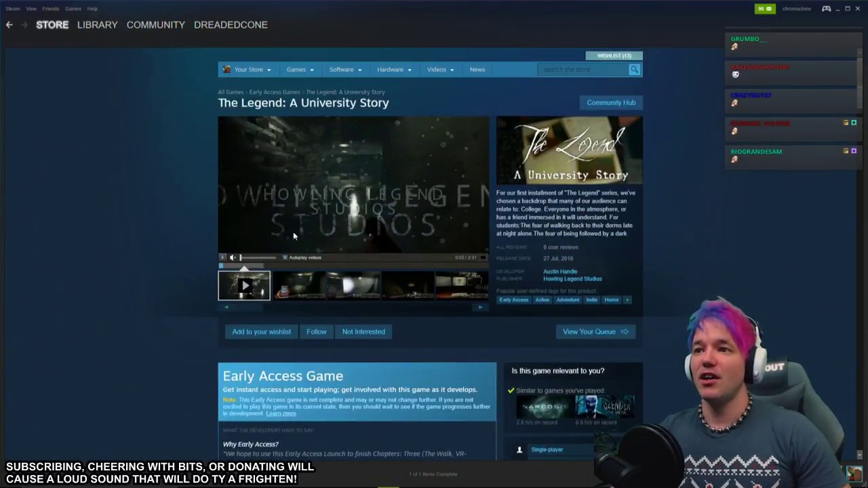Screen dimensions: 868x488
Task: Toggle fullscreen on the video player
Action: tap(483, 258)
